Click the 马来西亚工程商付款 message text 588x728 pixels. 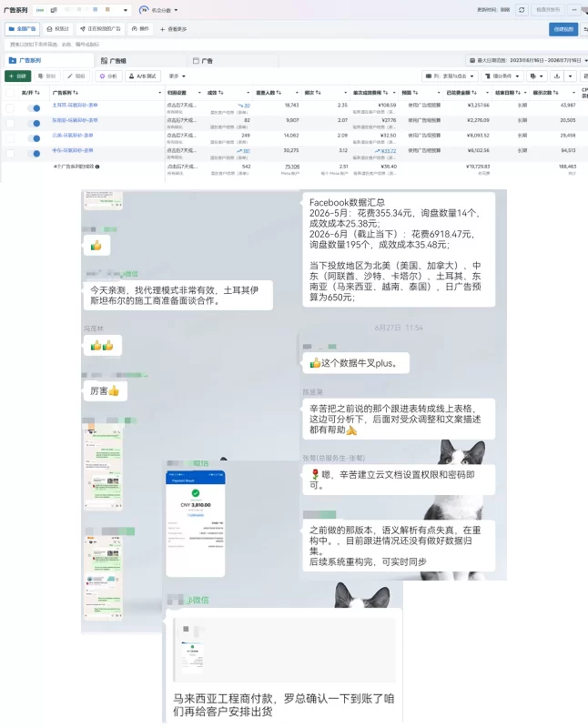[284, 704]
